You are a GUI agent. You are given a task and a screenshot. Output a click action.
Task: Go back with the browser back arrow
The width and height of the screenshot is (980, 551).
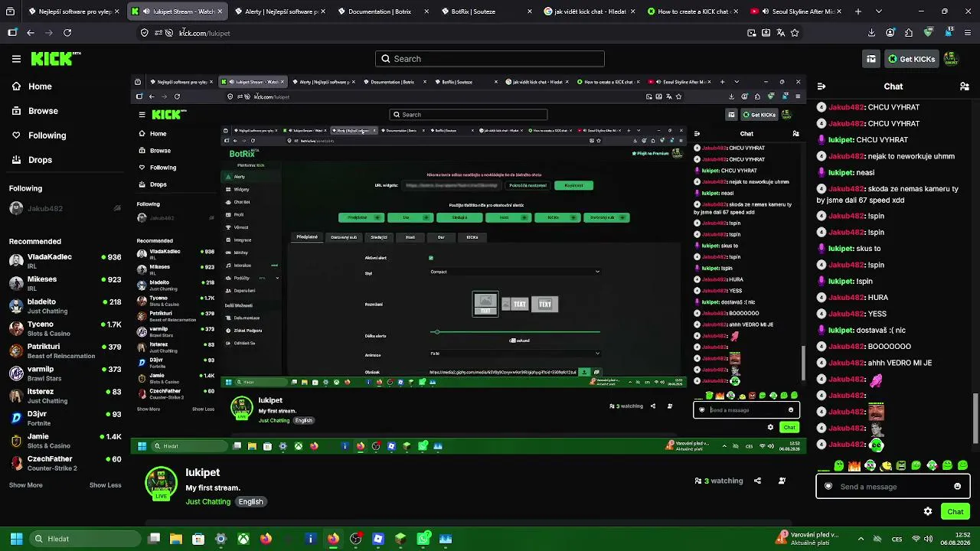(31, 33)
